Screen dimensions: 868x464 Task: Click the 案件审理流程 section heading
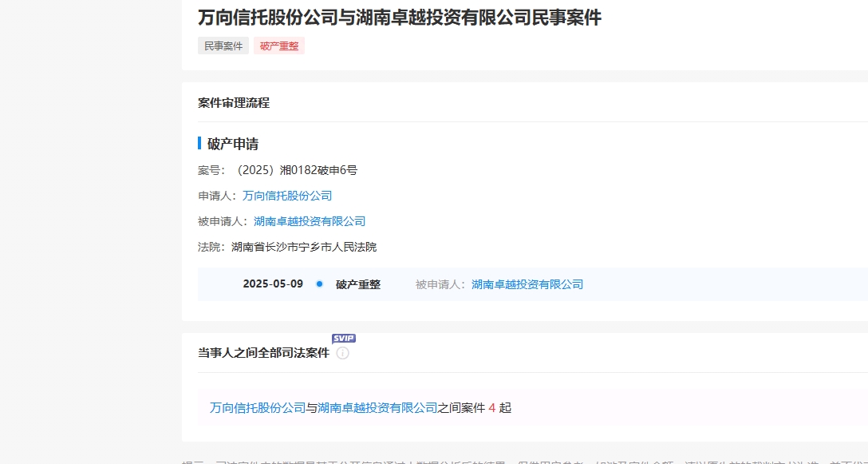[234, 103]
